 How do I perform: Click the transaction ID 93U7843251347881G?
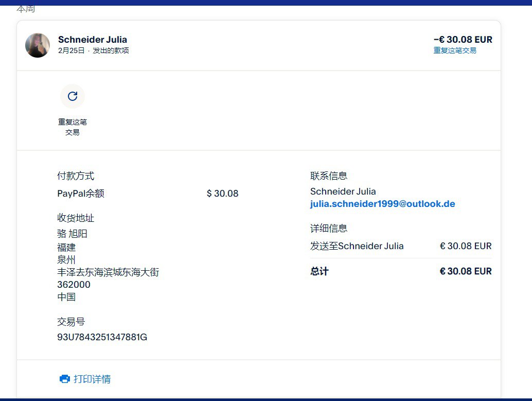(x=102, y=337)
